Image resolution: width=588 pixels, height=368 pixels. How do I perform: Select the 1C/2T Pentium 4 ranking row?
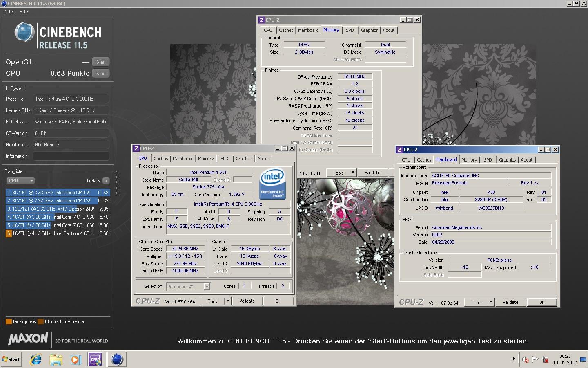coord(58,233)
